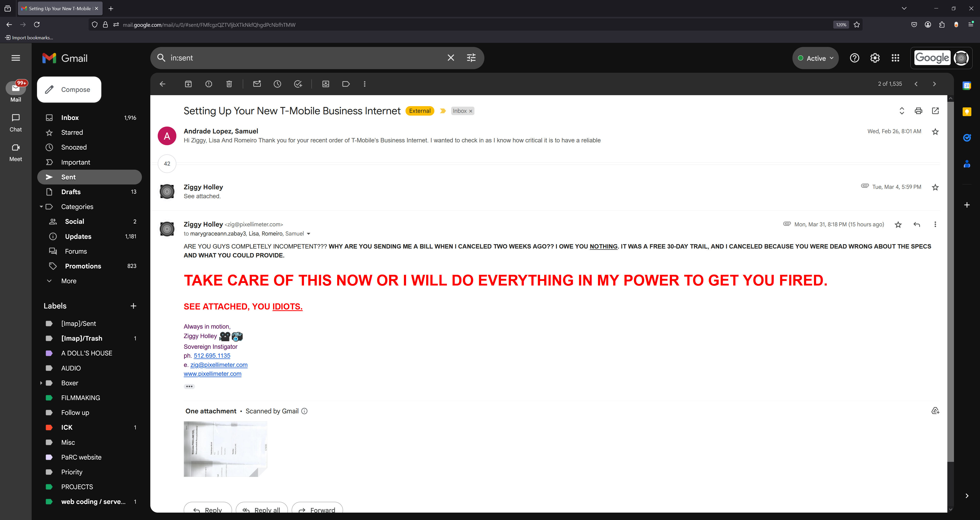Open the phone number link 512.695.1135
This screenshot has height=520, width=980.
pos(212,356)
